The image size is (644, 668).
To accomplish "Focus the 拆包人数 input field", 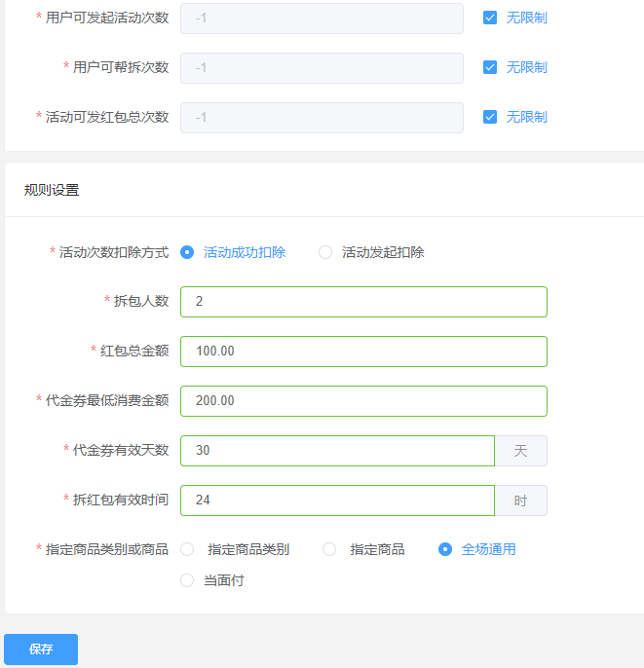I will (x=363, y=302).
